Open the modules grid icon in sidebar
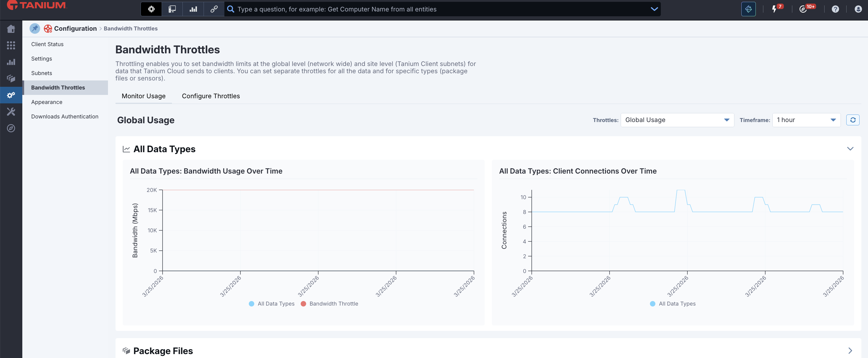This screenshot has width=868, height=358. [11, 46]
